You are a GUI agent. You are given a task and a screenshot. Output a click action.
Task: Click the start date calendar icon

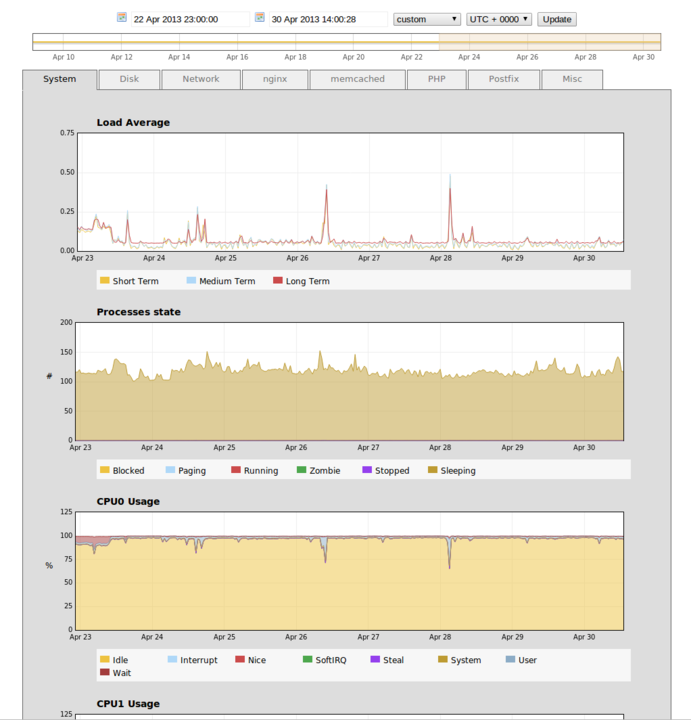pos(122,18)
